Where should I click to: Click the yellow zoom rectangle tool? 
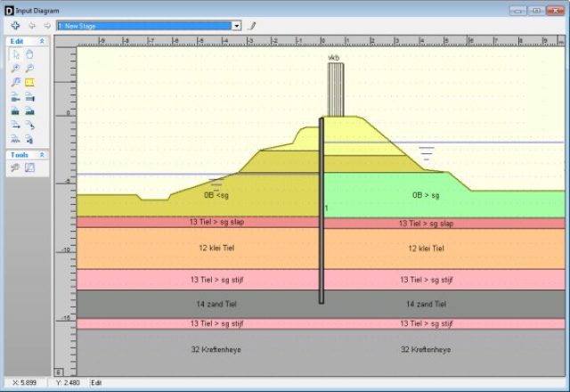pos(29,83)
